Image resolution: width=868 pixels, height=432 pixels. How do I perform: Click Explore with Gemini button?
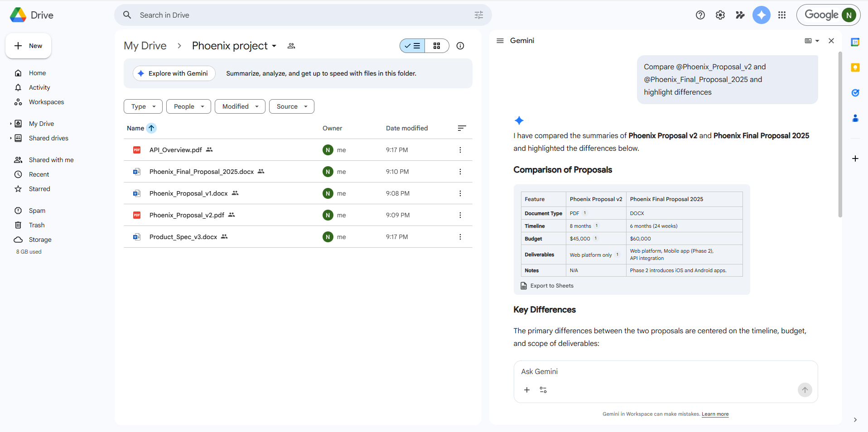[x=174, y=73]
